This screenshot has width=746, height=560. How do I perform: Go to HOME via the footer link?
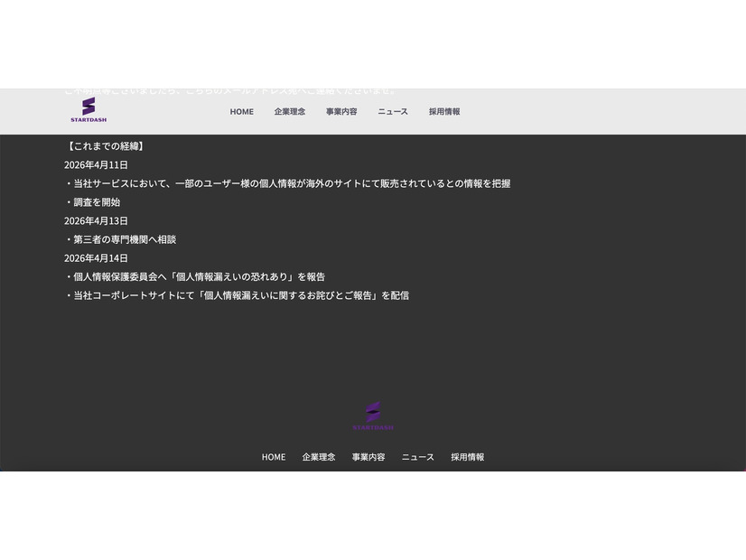274,457
